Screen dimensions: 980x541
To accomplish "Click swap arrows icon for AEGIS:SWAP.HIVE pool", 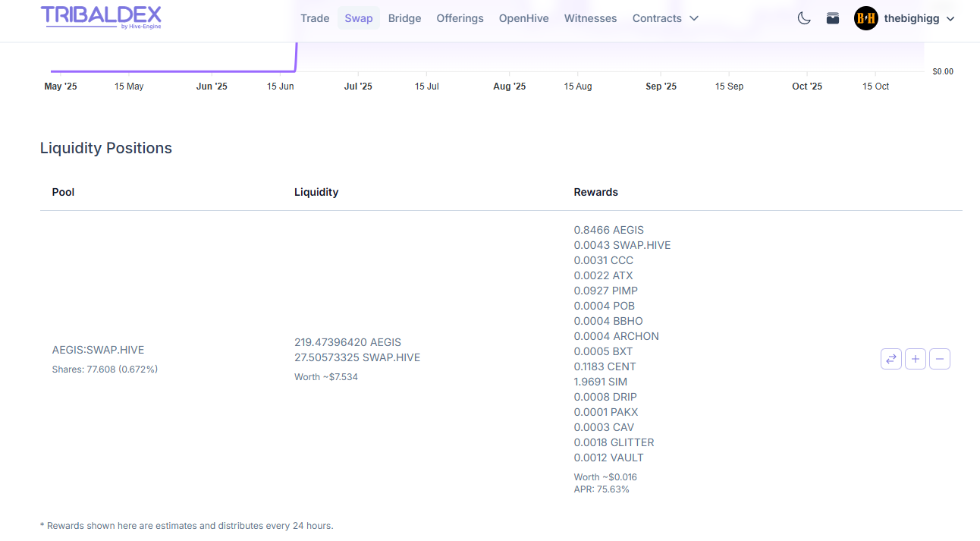I will pyautogui.click(x=891, y=359).
